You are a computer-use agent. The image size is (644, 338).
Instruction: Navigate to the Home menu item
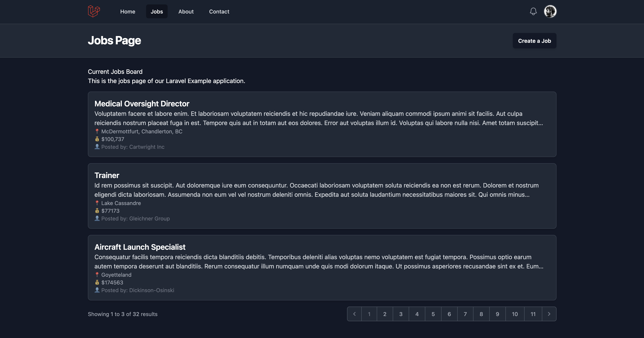(128, 12)
